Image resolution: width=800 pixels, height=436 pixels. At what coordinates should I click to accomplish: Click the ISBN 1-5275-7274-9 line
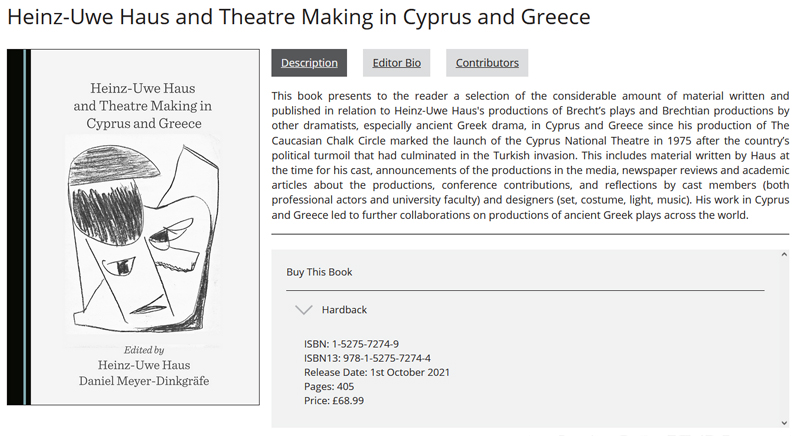point(351,344)
